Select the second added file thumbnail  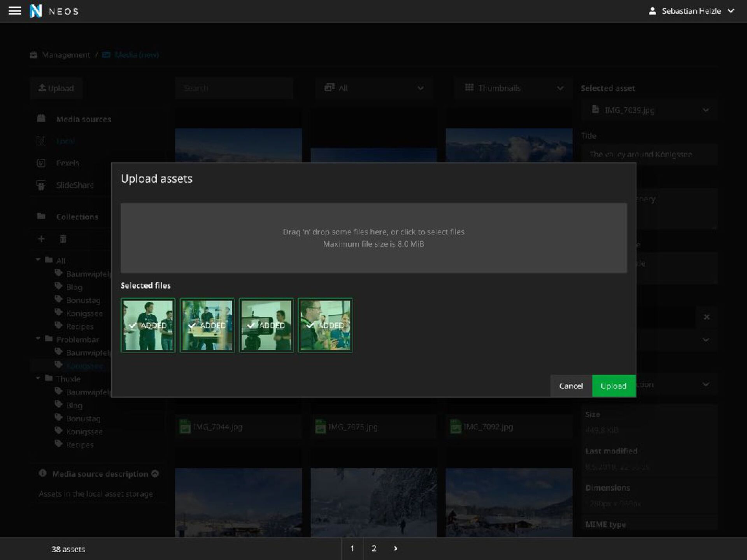pyautogui.click(x=207, y=325)
